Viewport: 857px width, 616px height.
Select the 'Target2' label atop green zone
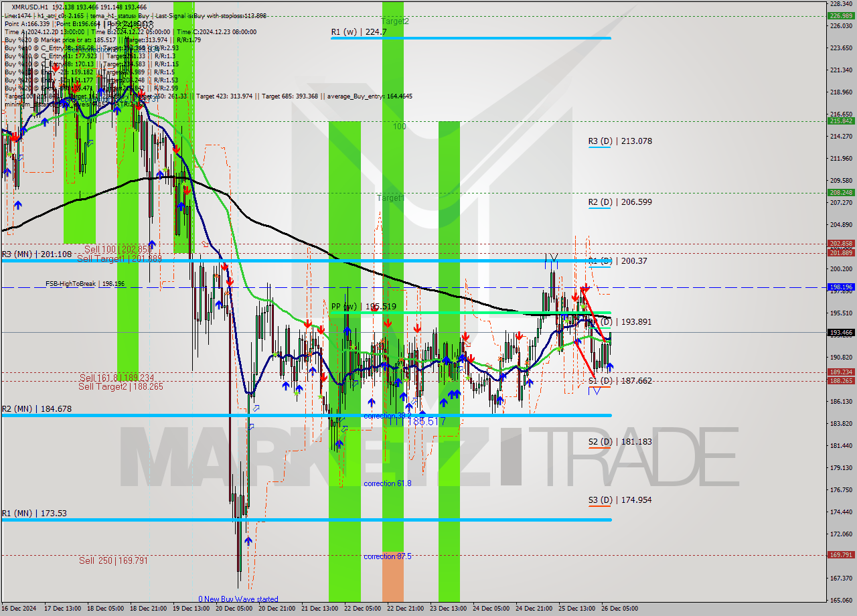(x=395, y=21)
